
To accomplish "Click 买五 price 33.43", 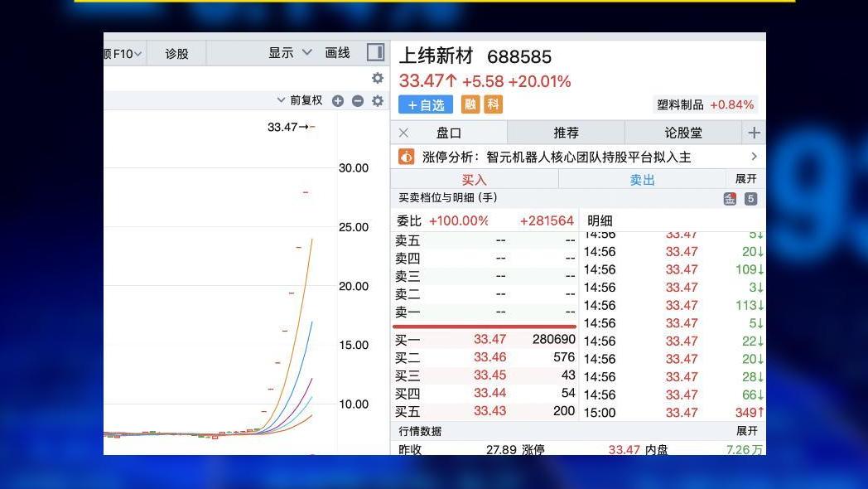I will tap(490, 411).
